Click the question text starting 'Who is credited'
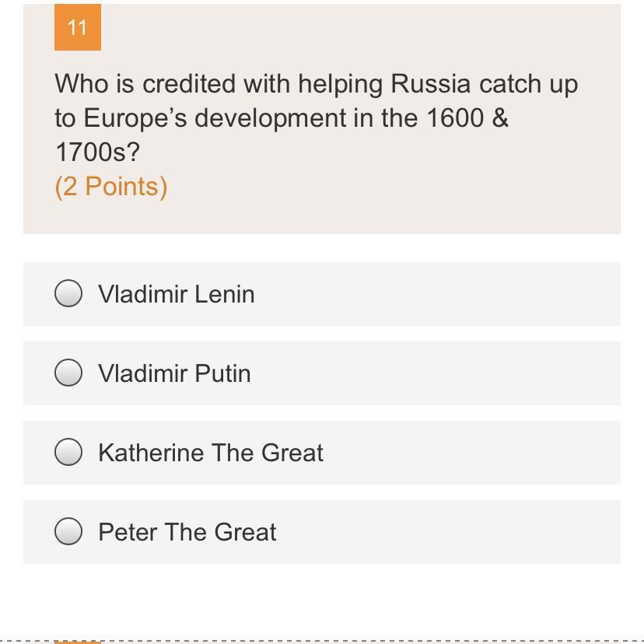 coord(317,118)
